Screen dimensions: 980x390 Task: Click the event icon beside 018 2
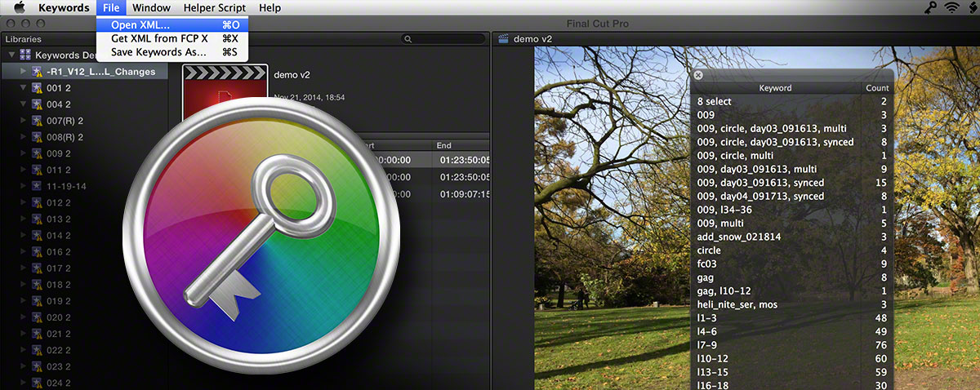tap(37, 284)
